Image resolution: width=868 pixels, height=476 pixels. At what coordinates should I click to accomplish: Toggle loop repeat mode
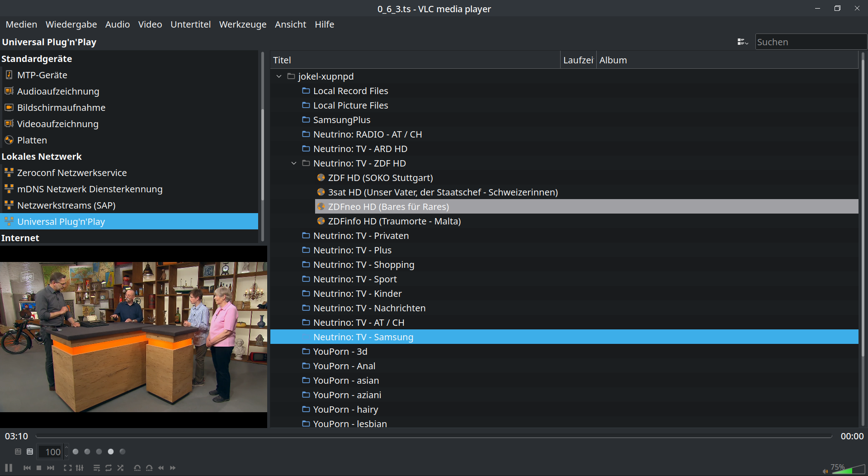coord(108,468)
